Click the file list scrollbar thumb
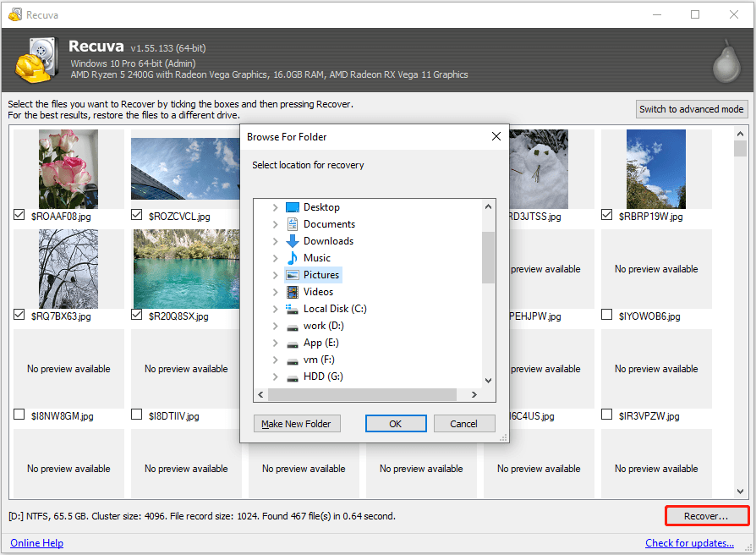Image resolution: width=756 pixels, height=555 pixels. click(x=740, y=149)
